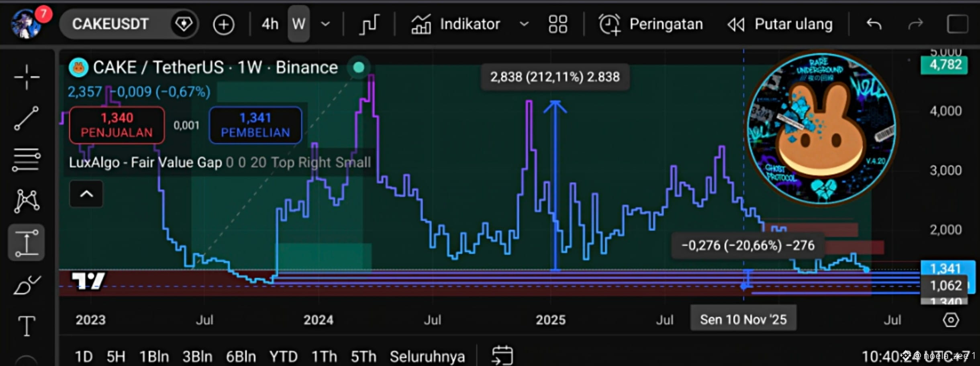Select the 6Bln date range
This screenshot has width=980, height=366.
[x=241, y=356]
